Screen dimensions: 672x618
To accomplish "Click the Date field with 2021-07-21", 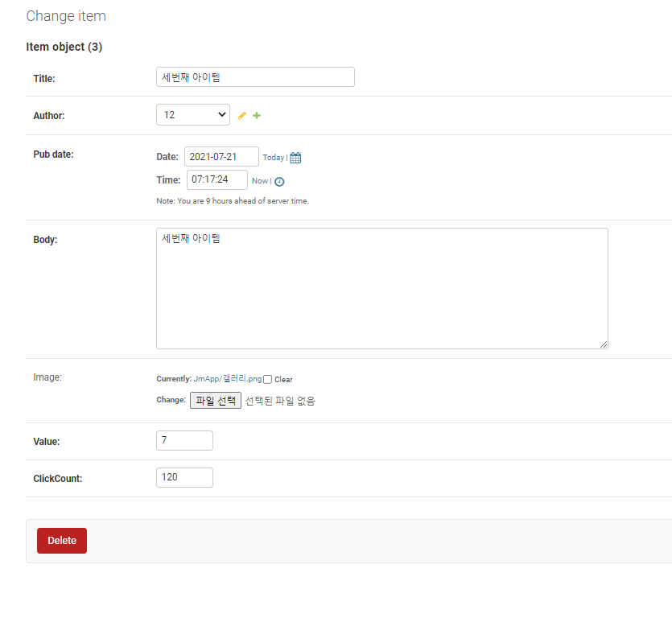I will point(221,156).
